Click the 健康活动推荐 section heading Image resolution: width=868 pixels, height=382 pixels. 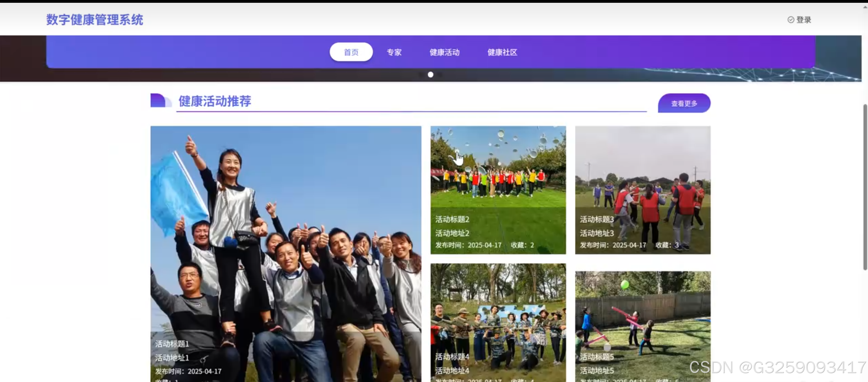point(215,101)
